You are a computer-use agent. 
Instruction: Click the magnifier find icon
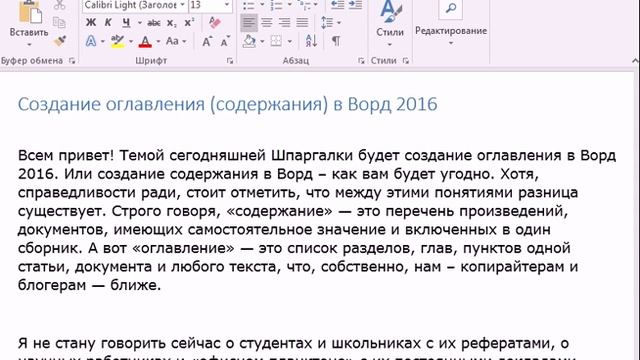451,8
